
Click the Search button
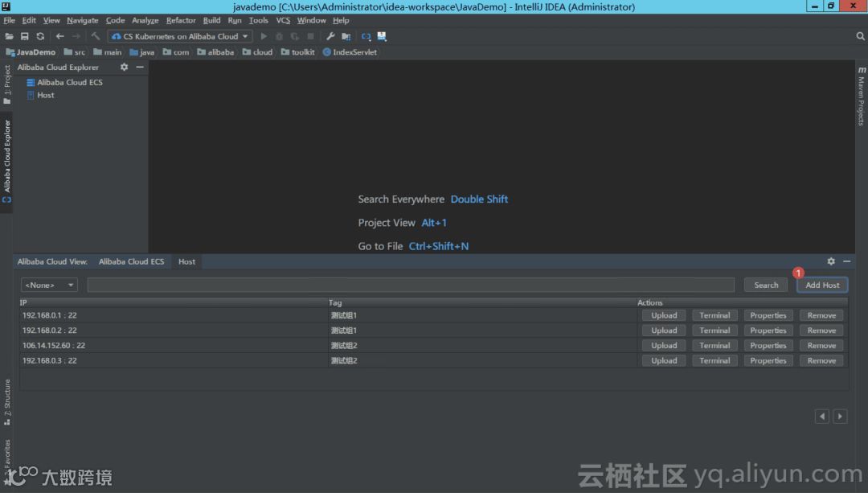(766, 286)
